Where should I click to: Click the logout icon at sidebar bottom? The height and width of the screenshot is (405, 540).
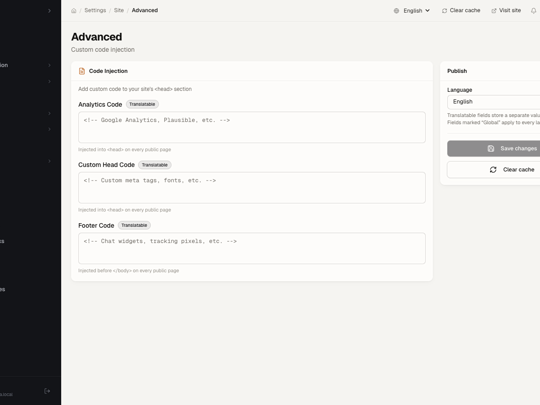pyautogui.click(x=47, y=391)
